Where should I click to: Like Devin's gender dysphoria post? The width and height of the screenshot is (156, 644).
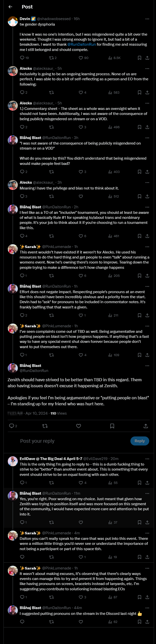point(81,58)
